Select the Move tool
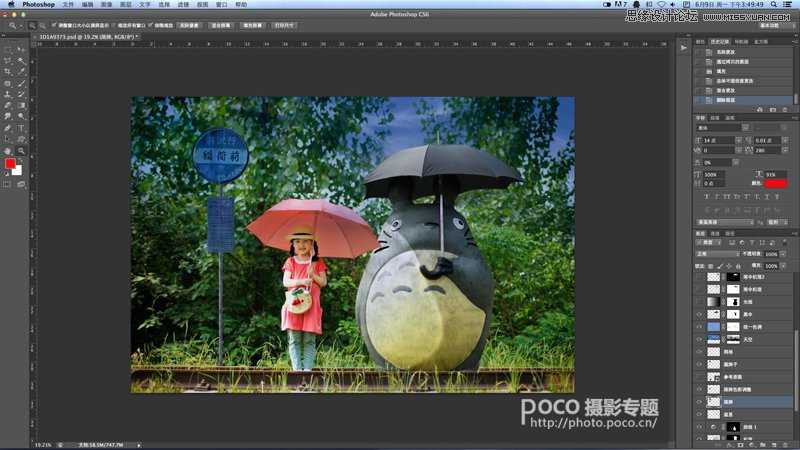Image resolution: width=800 pixels, height=450 pixels. 21,49
